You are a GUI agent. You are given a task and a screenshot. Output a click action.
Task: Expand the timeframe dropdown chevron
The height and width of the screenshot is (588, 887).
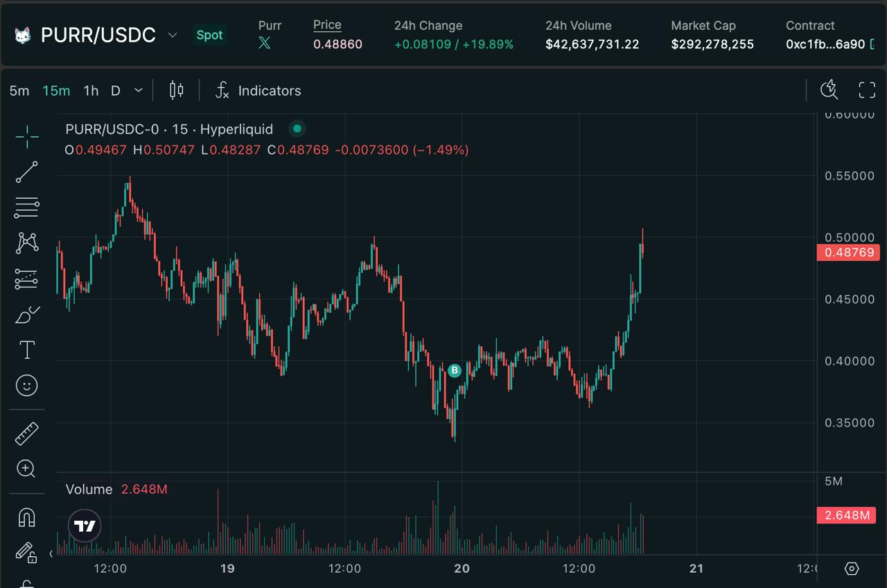tap(139, 91)
